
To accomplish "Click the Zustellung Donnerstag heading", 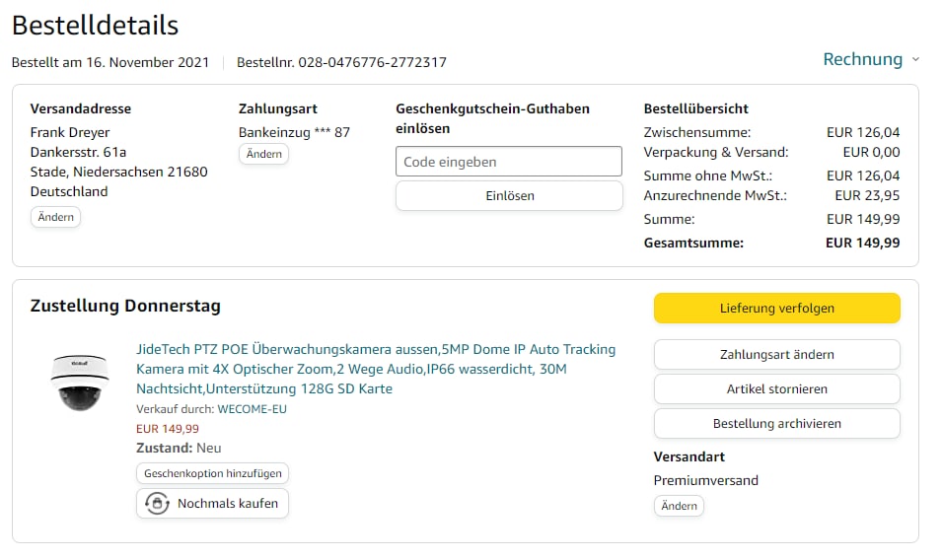I will (125, 306).
